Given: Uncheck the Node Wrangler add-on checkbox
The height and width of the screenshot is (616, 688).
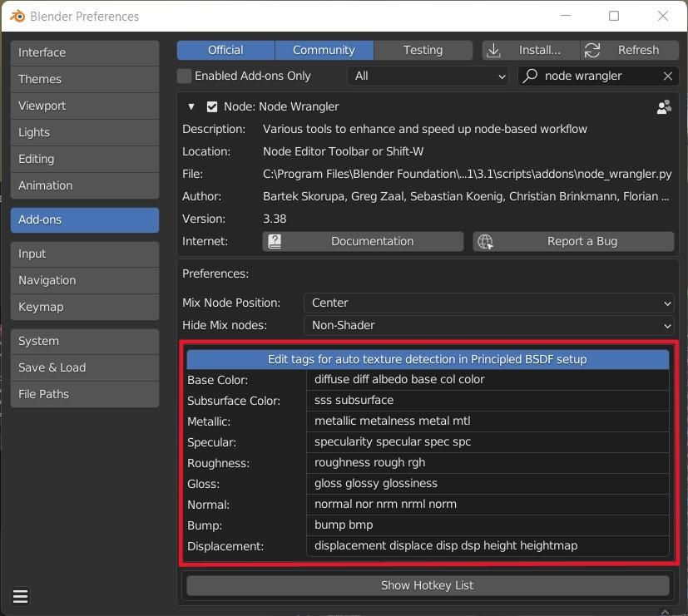Looking at the screenshot, I should click(212, 107).
